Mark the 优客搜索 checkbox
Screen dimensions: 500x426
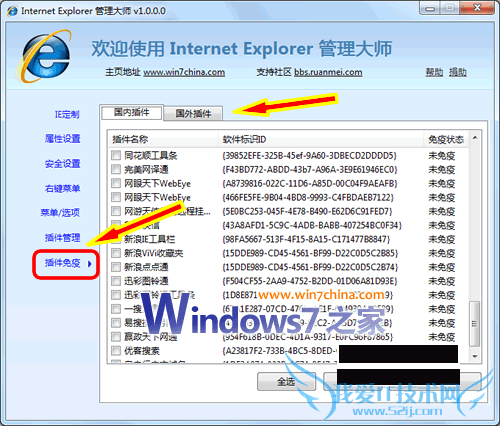click(116, 351)
